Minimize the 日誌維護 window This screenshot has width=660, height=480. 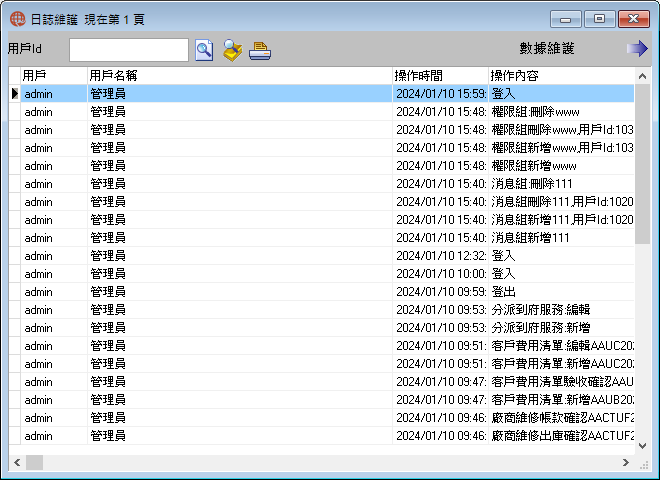pos(566,19)
